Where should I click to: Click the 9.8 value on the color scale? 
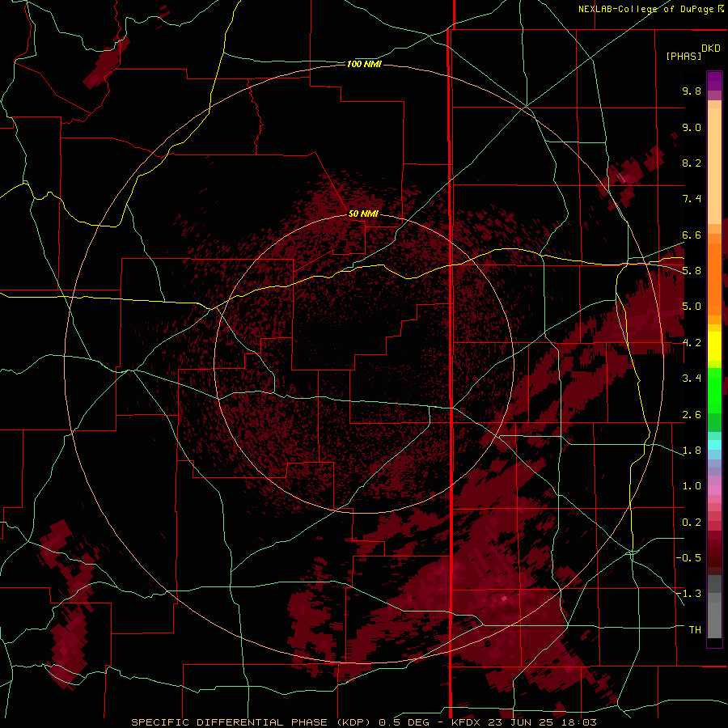692,91
